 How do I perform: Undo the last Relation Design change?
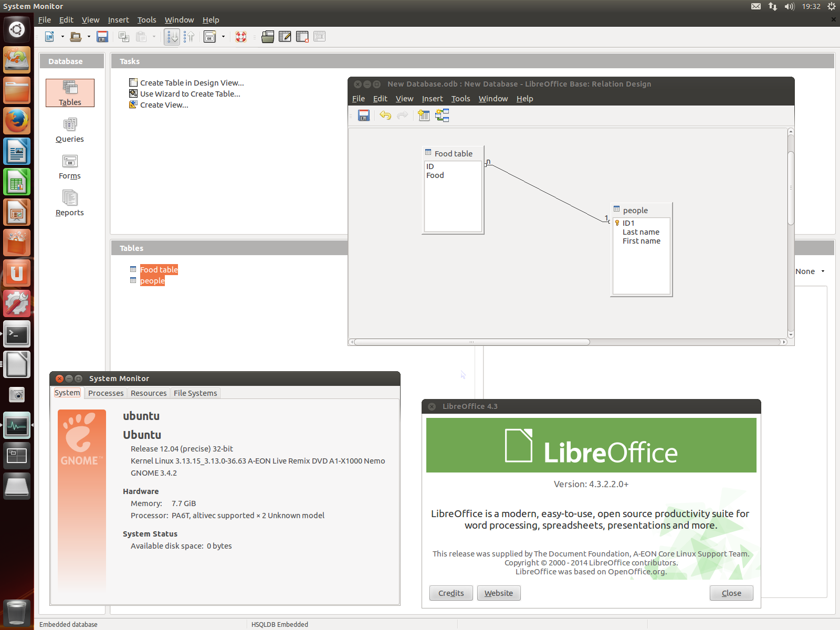[x=385, y=115]
